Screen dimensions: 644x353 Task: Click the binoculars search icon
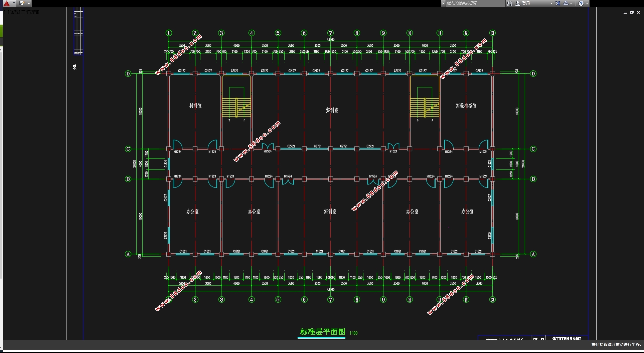click(x=510, y=3)
